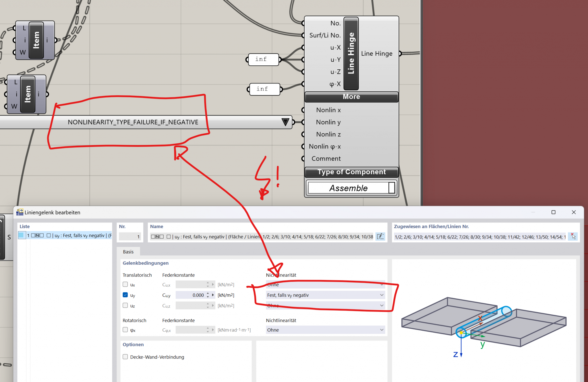Viewport: 588px width, 382px height.
Task: Maximize the Liniengelenk bearbeiten dialog
Action: 553,212
